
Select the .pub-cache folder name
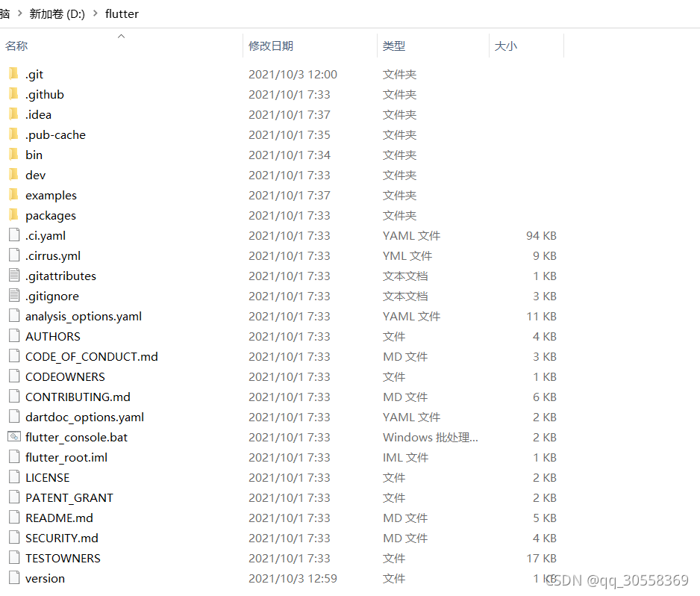(x=55, y=134)
